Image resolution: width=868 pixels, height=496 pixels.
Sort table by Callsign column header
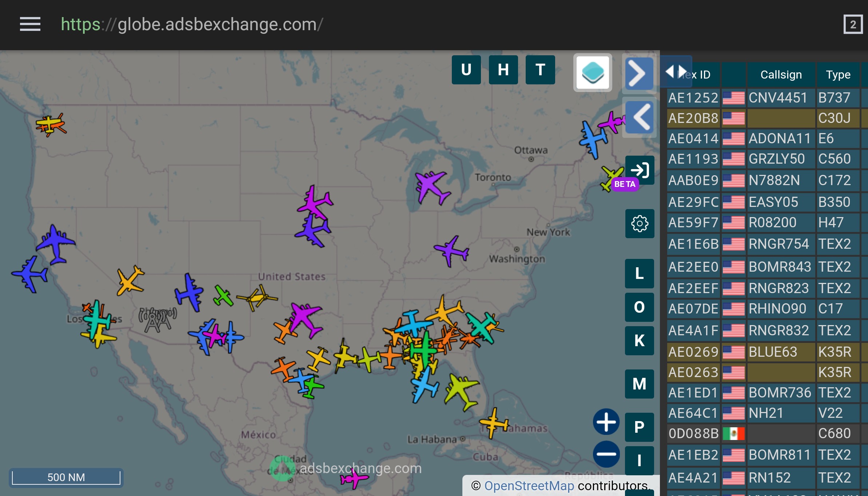click(781, 75)
